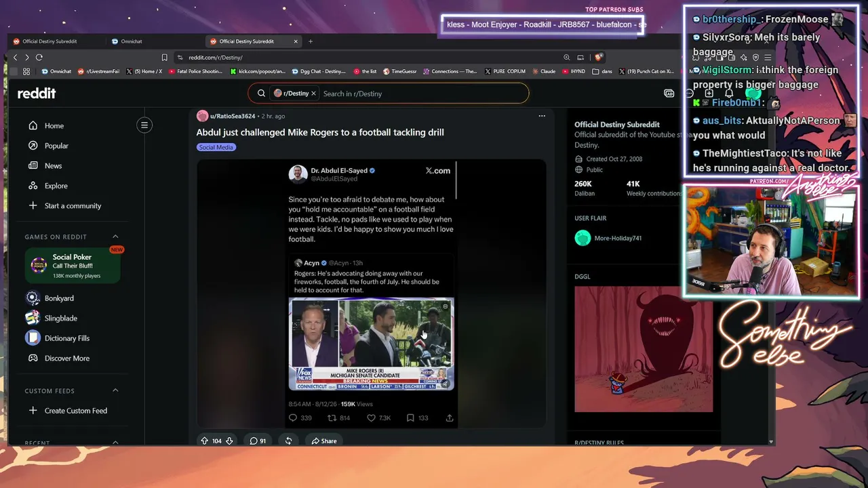Click the Reddit logo to go home

(x=37, y=94)
